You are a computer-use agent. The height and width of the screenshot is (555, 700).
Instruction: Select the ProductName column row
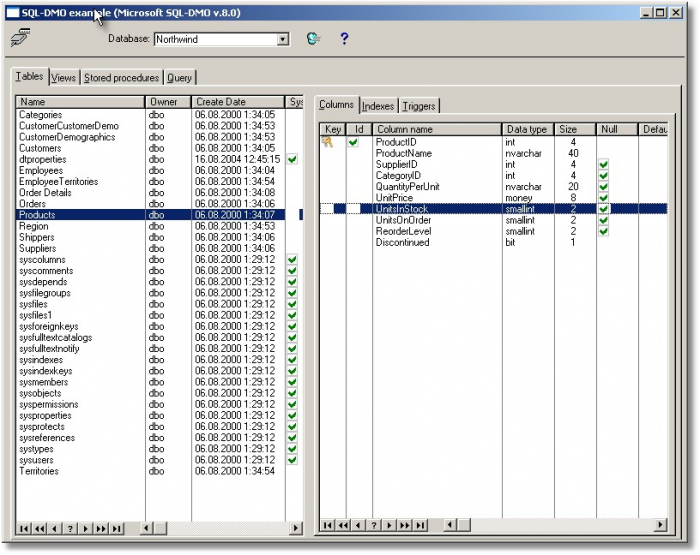(x=493, y=154)
